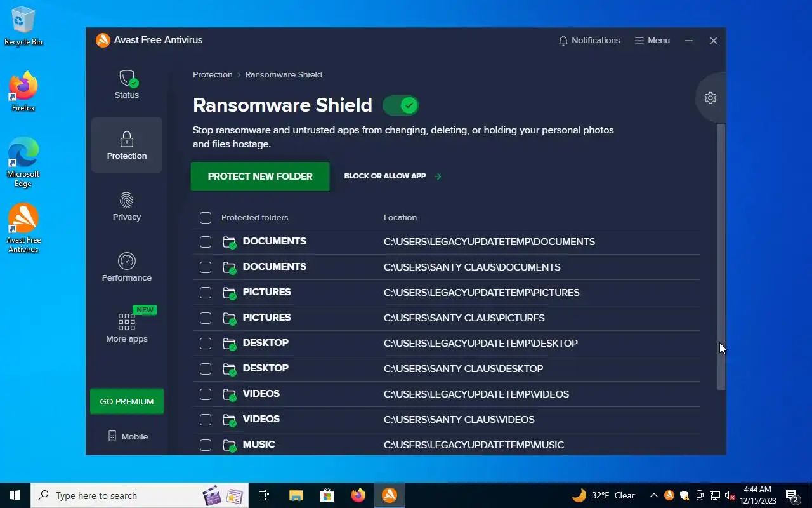Viewport: 812px width, 508px height.
Task: Select path C:\USERS\SANTY CLAUS\DOCUMENTS
Action: [472, 267]
